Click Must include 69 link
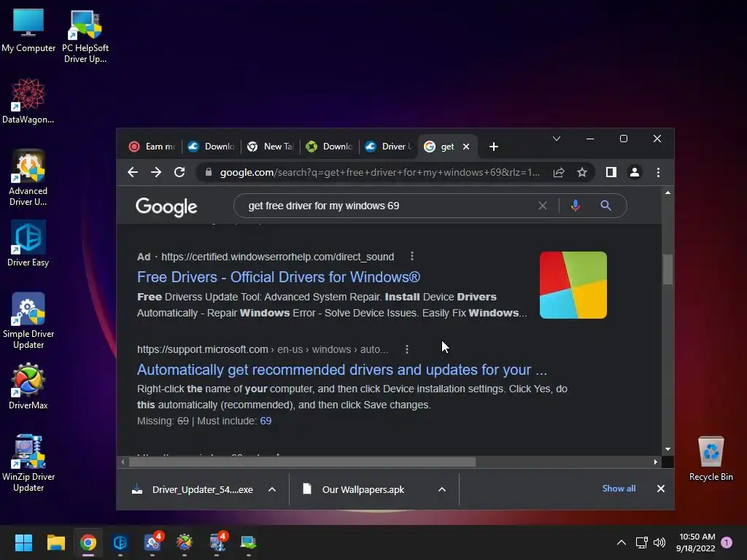 [x=266, y=421]
